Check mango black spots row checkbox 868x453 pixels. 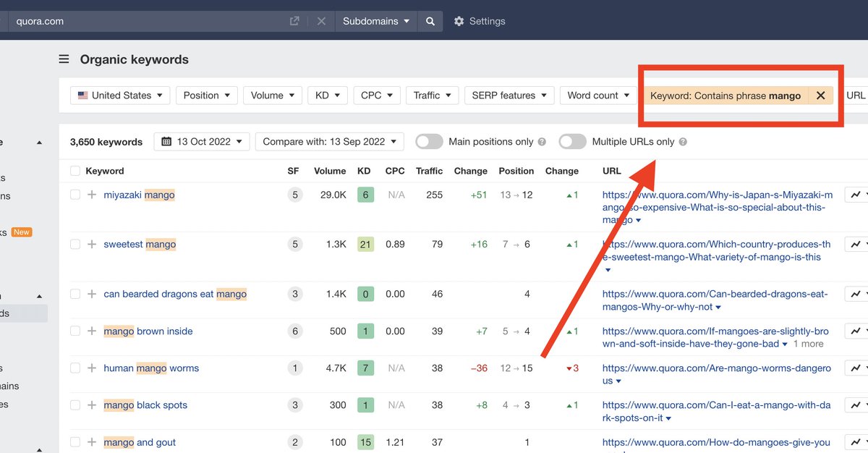pos(75,405)
